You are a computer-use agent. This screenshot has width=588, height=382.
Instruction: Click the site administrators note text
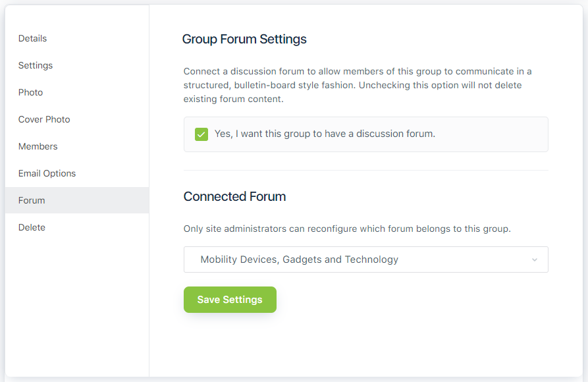click(347, 229)
